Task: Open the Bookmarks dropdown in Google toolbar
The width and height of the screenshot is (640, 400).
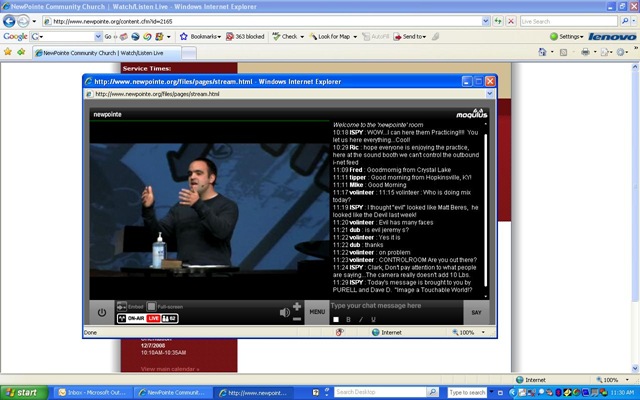Action: (x=202, y=36)
